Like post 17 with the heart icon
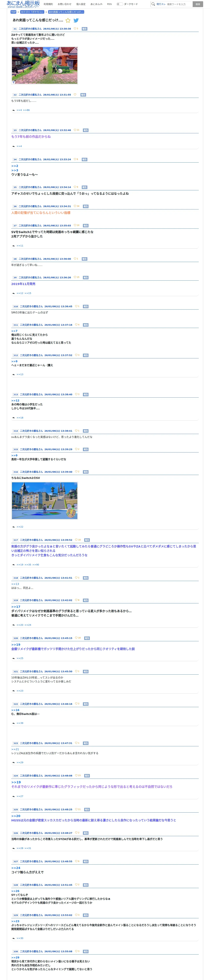 pos(76,540)
